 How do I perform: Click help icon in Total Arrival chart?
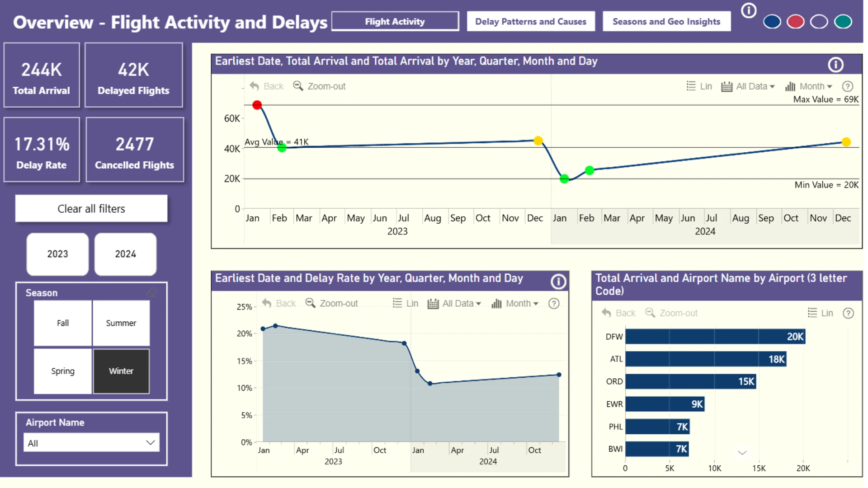[x=848, y=86]
